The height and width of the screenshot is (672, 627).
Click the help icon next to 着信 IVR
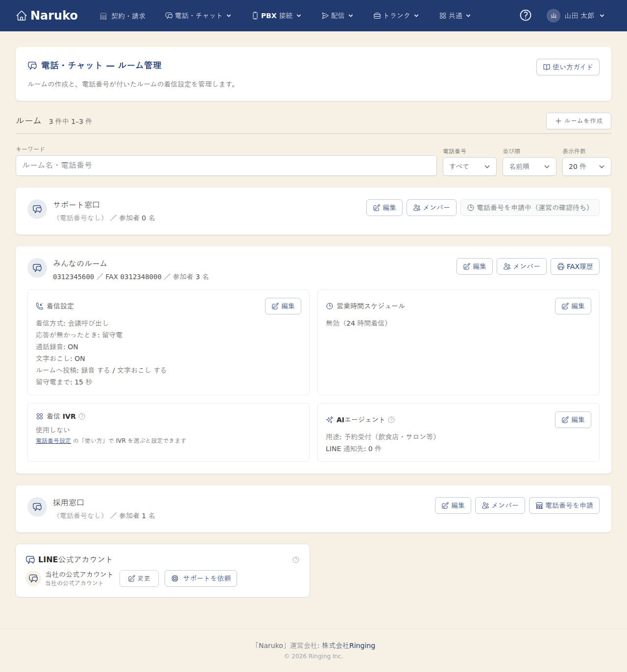tap(82, 416)
